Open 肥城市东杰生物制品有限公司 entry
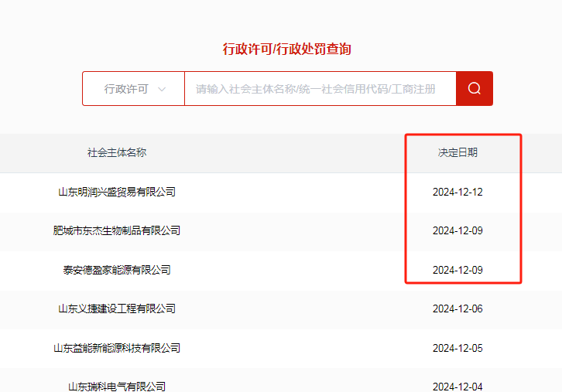 click(x=117, y=230)
